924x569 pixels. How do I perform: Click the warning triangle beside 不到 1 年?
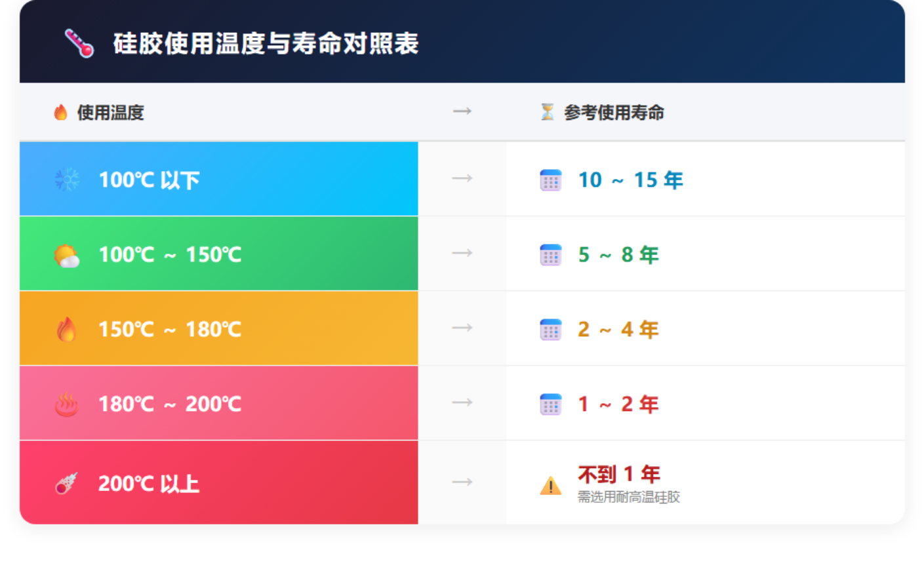point(550,486)
